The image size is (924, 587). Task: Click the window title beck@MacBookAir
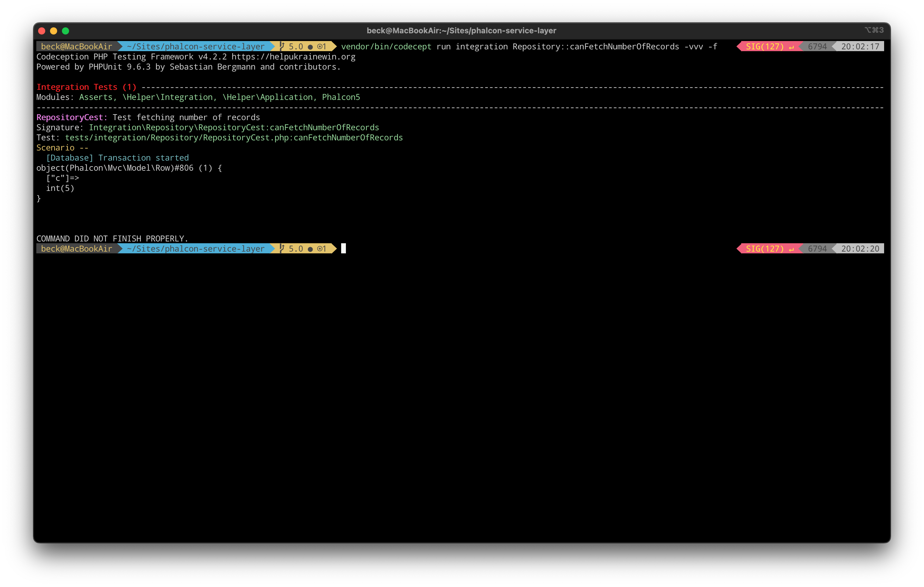(x=461, y=31)
